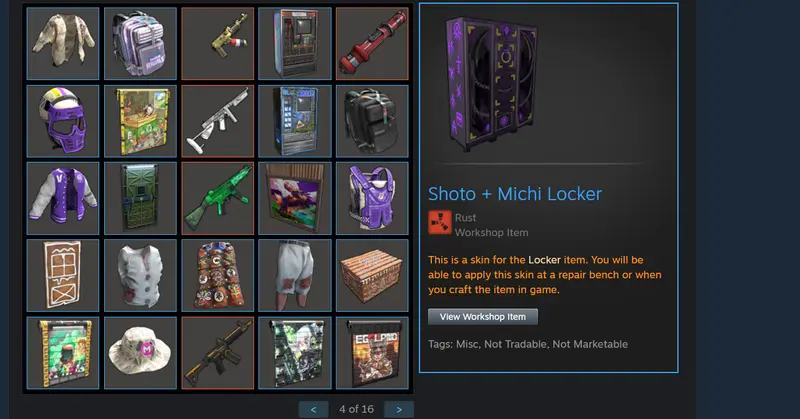Select the brick textured storage box
This screenshot has height=419, width=800.
[x=372, y=276]
